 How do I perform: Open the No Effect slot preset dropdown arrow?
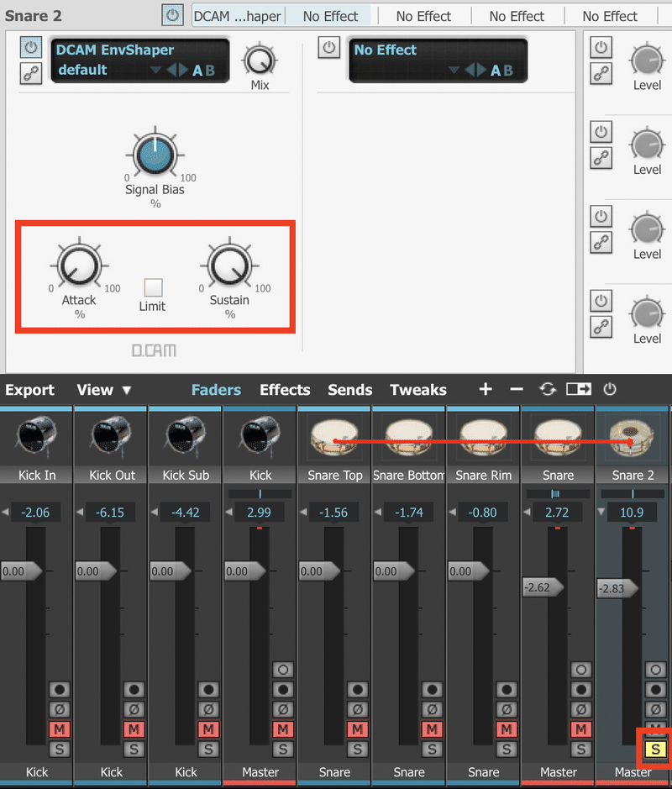[454, 70]
